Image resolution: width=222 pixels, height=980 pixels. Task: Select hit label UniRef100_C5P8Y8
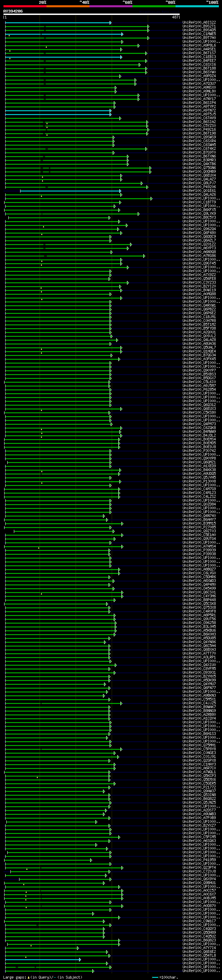[x=199, y=749]
